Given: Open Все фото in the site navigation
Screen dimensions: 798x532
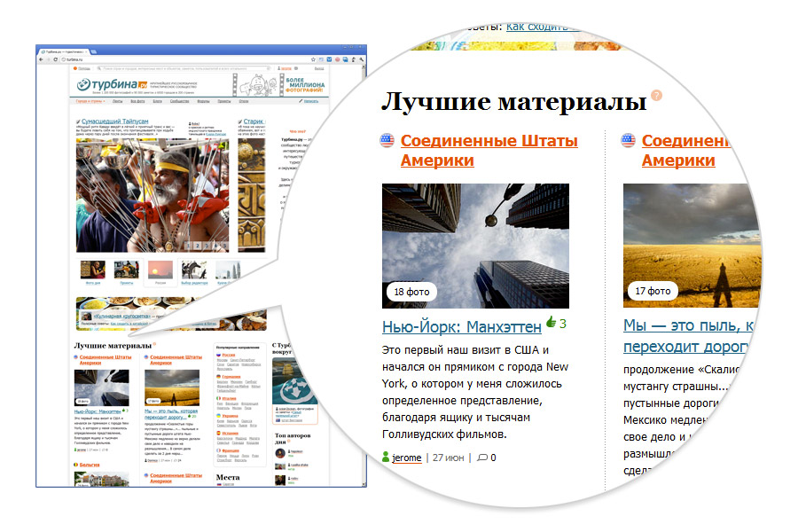Looking at the screenshot, I should [138, 101].
